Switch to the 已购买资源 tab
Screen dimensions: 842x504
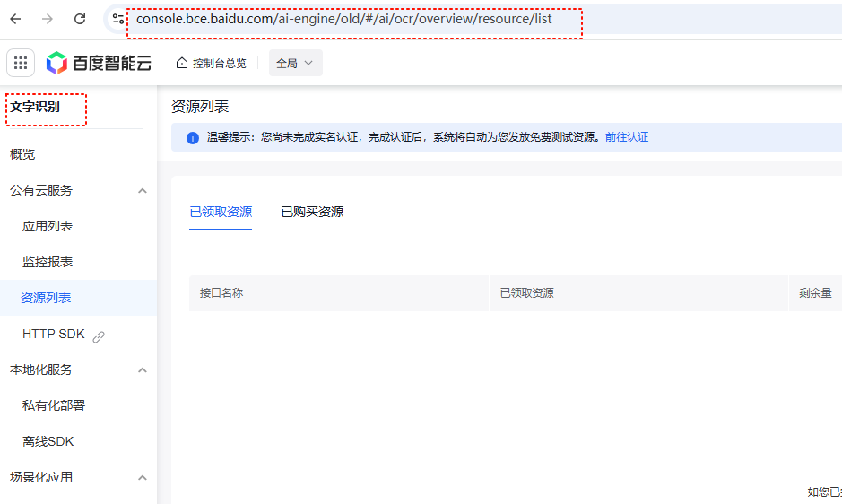point(312,212)
